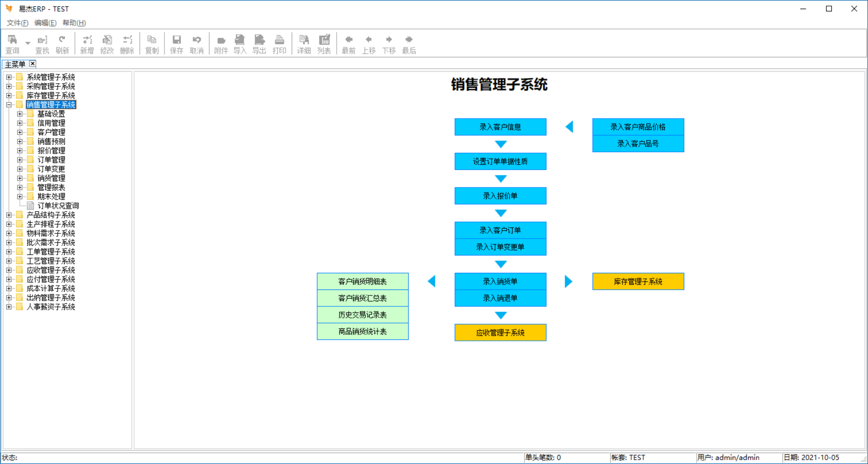Screen dimensions: 868x464
Task: Open the 文件(F) menu
Action: (17, 23)
